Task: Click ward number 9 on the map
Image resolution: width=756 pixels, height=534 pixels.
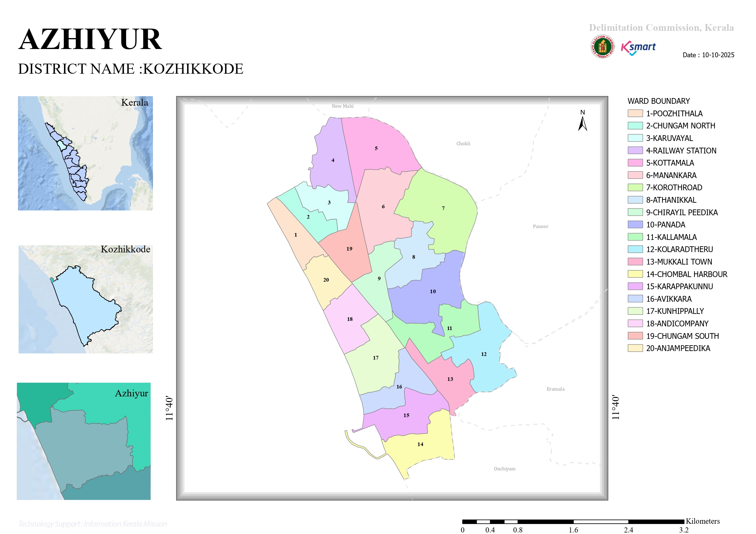Action: (x=379, y=279)
